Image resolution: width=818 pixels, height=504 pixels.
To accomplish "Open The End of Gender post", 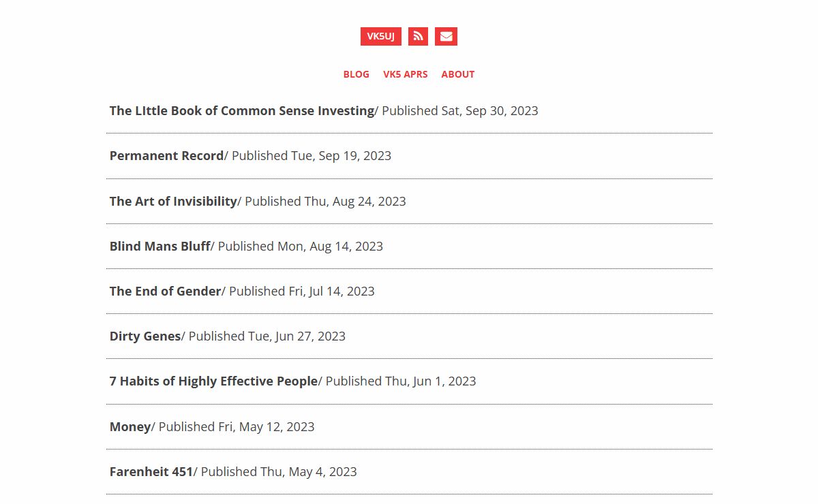I will point(166,291).
